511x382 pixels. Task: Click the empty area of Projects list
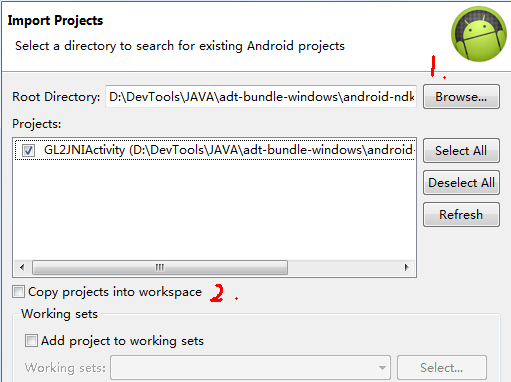coord(214,210)
